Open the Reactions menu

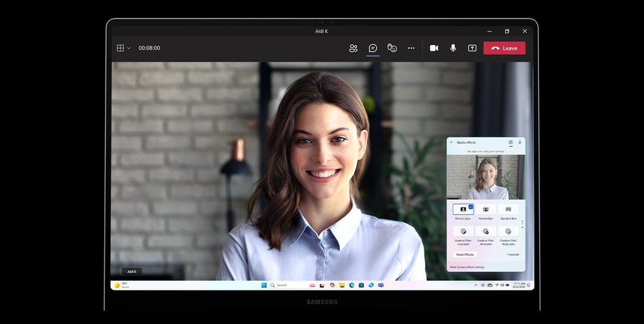point(392,48)
